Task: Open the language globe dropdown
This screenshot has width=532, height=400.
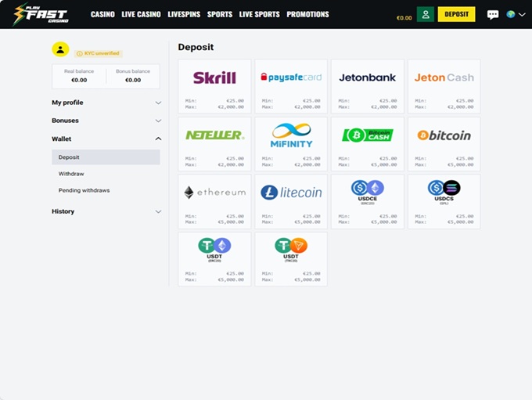Action: pos(516,15)
